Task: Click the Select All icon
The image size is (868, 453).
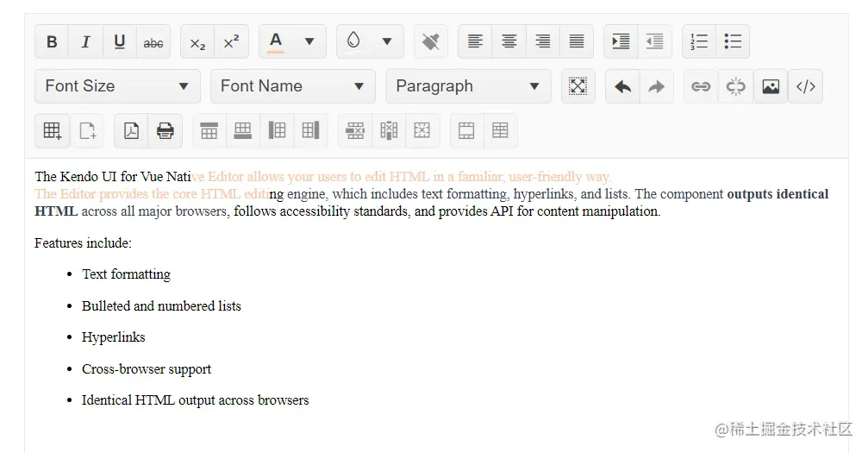Action: (x=578, y=86)
